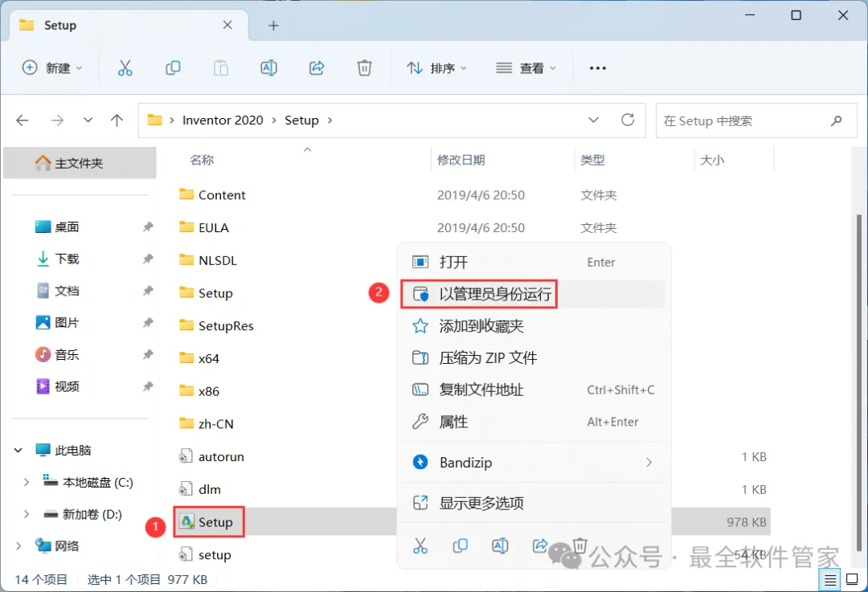The width and height of the screenshot is (868, 592).
Task: Open a new tab with the plus button
Action: point(273,26)
